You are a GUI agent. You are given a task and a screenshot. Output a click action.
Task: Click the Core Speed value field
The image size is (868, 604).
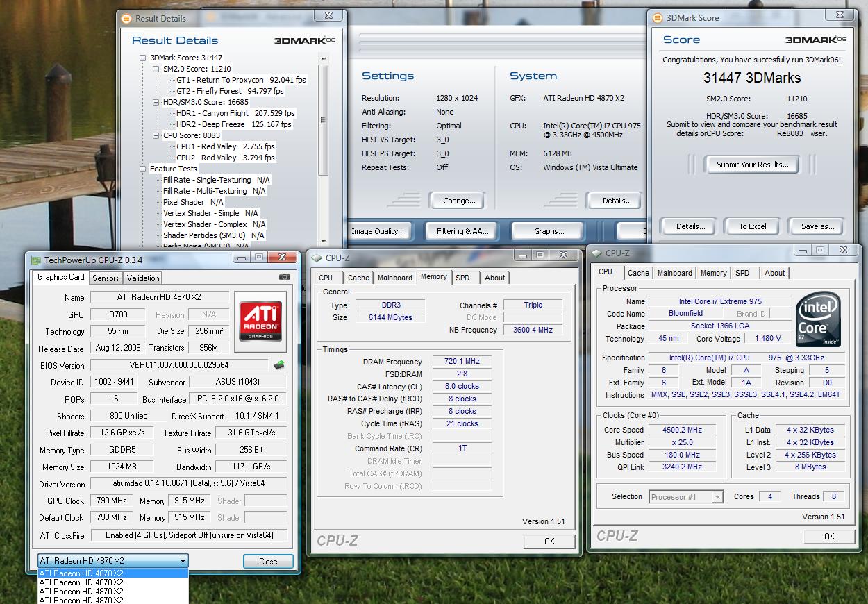[682, 430]
